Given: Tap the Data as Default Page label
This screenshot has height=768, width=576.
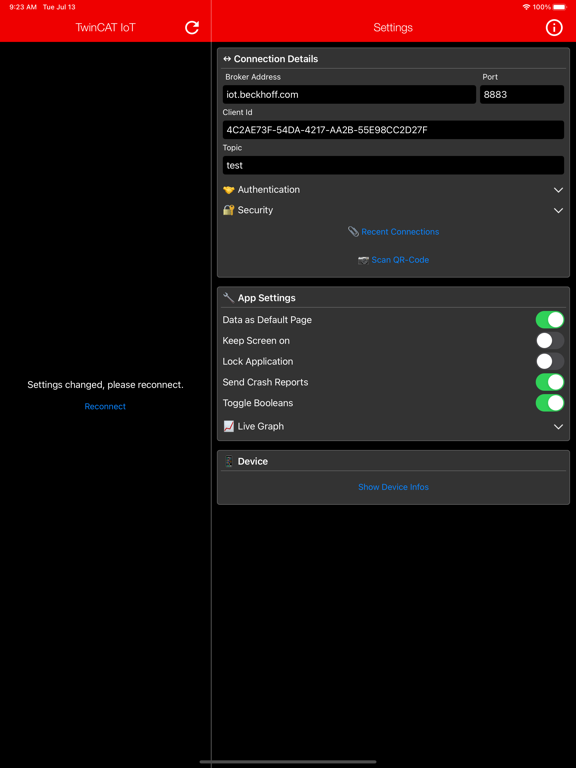Looking at the screenshot, I should click(267, 320).
